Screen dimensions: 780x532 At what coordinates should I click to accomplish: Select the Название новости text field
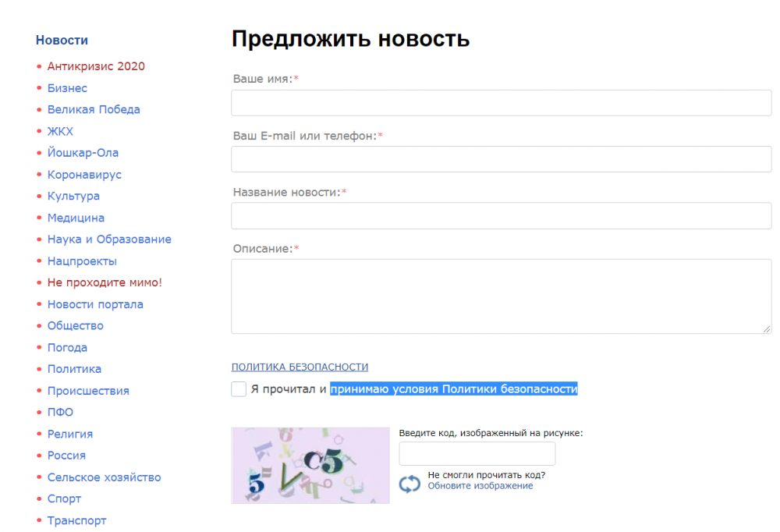click(x=501, y=216)
